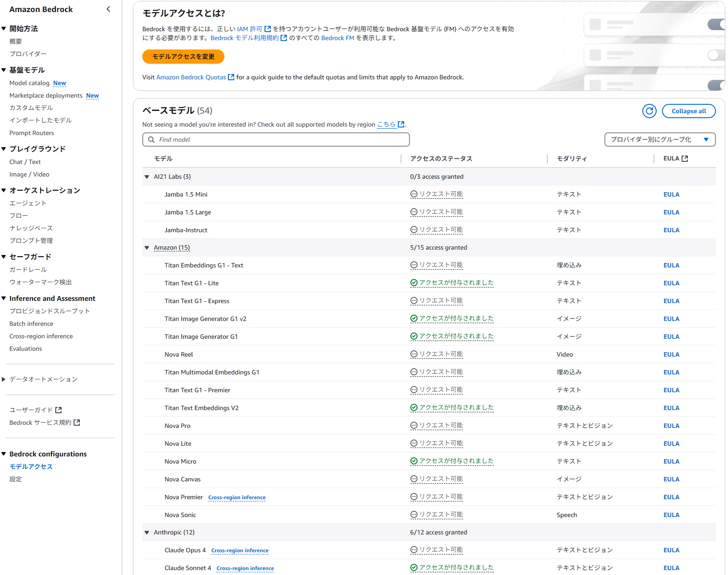This screenshot has height=575, width=728.
Task: Click the external link icon beside こちら
Action: pyautogui.click(x=401, y=124)
